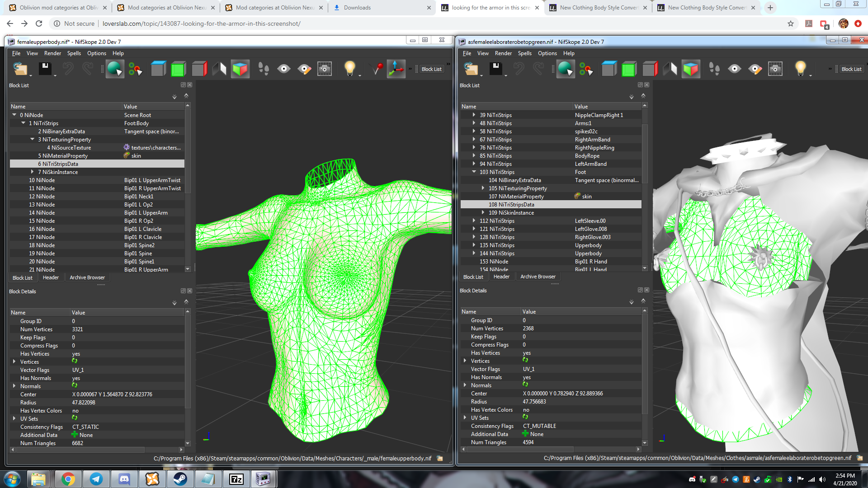The image size is (868, 488).
Task: Click Save disk icon in femaleupperbody window
Action: (x=45, y=69)
